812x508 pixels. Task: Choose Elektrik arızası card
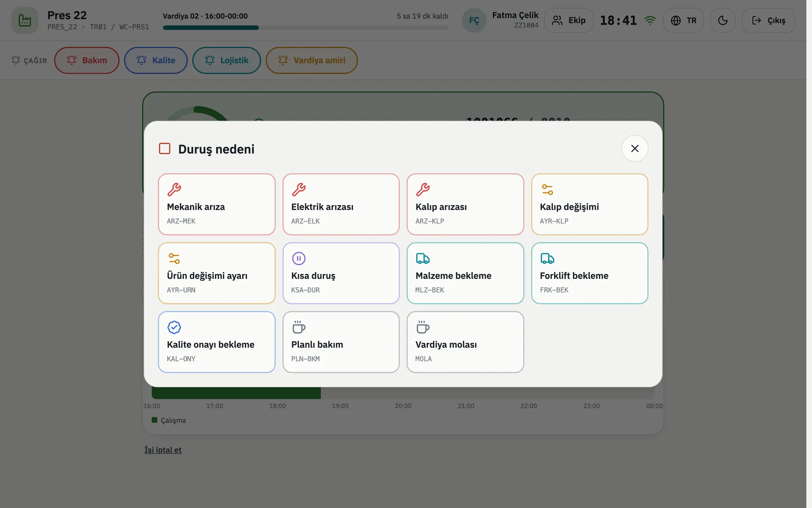341,204
